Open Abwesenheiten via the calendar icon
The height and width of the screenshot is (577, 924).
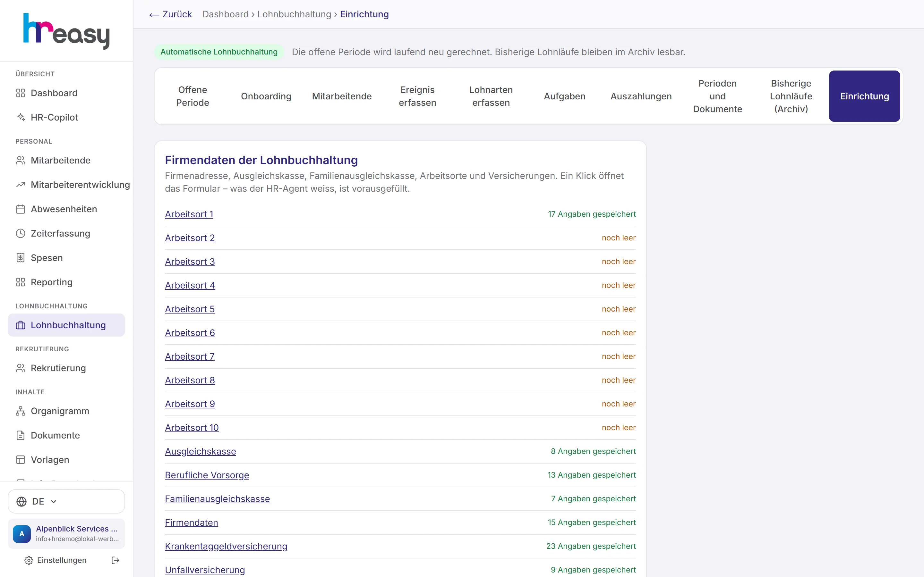21,209
